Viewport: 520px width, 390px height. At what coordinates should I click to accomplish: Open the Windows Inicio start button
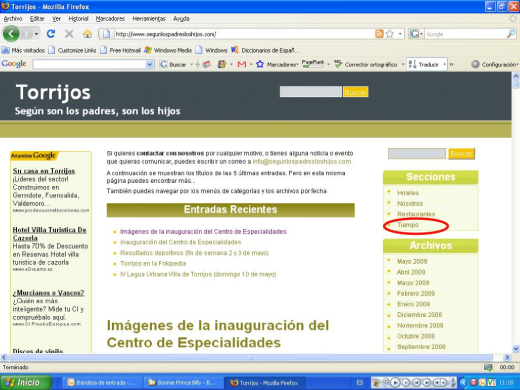click(26, 382)
